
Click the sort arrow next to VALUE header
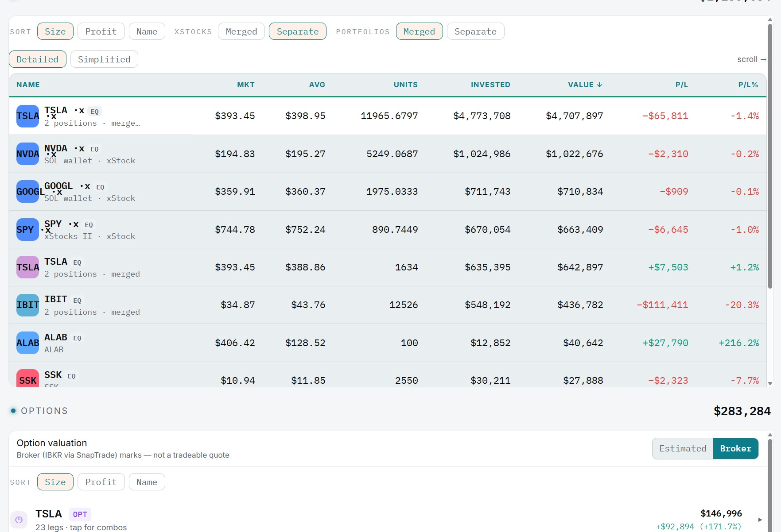pos(599,85)
